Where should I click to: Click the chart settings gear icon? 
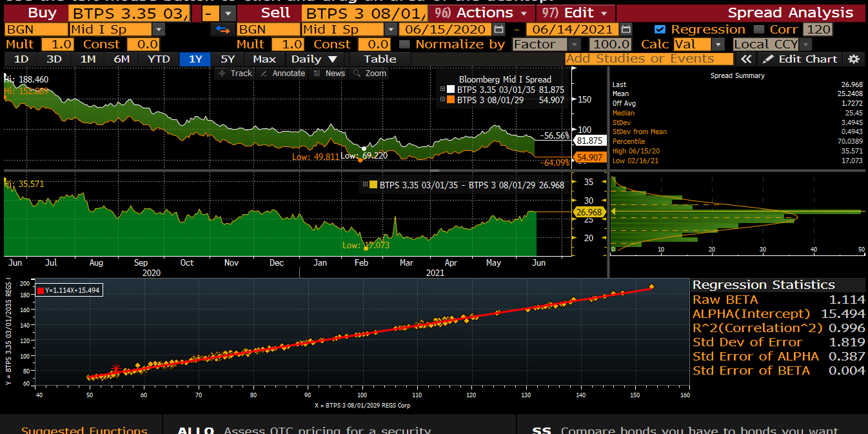tap(854, 59)
